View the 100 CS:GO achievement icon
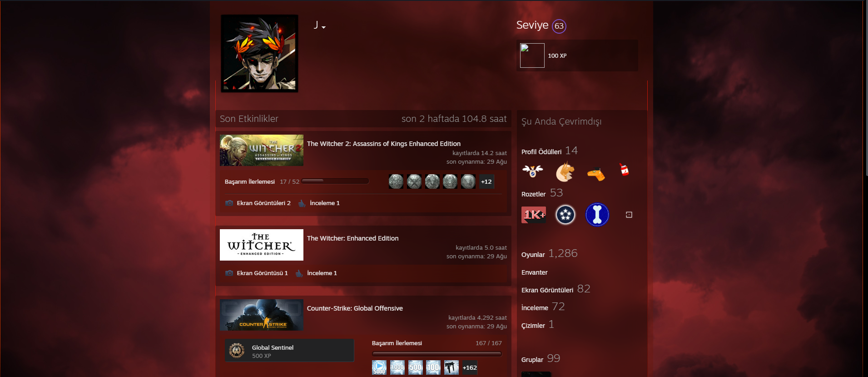This screenshot has width=868, height=377. 433,367
